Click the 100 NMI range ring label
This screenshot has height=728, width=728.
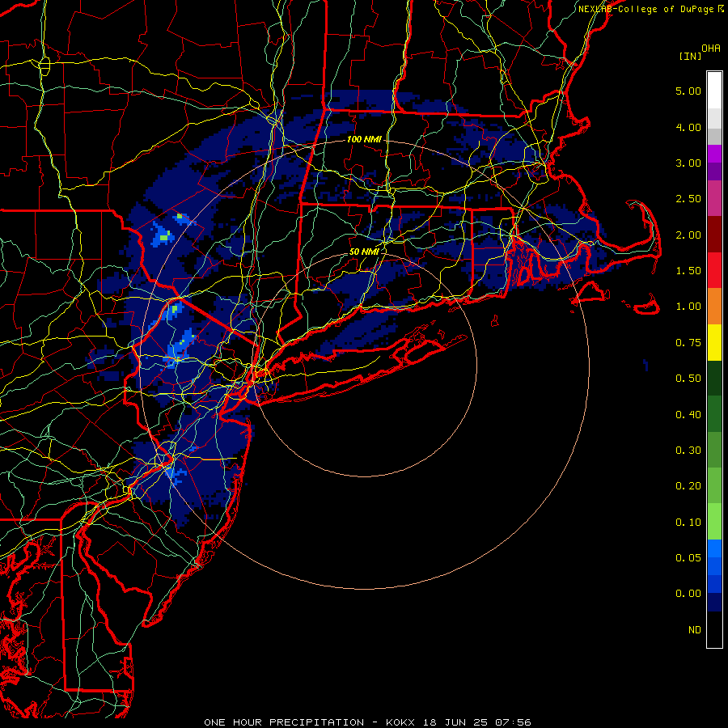click(364, 139)
